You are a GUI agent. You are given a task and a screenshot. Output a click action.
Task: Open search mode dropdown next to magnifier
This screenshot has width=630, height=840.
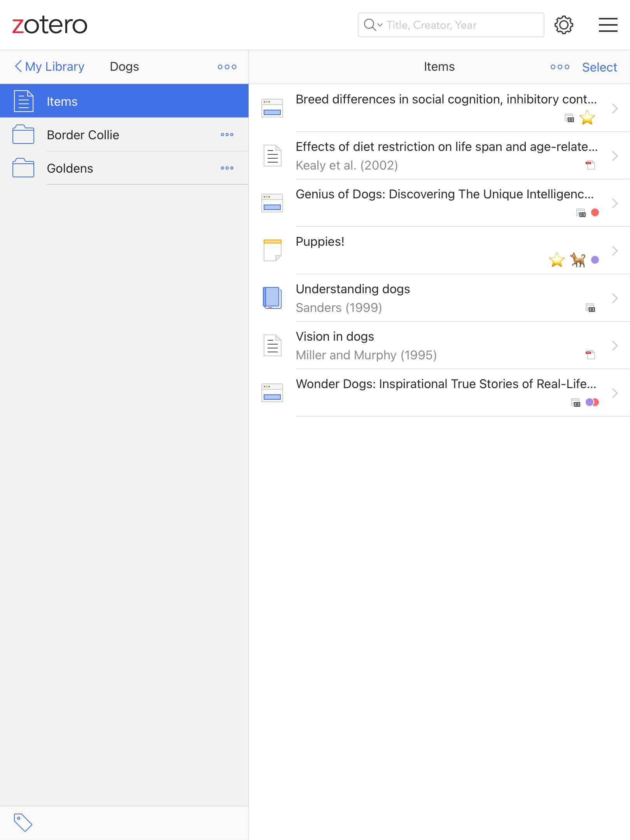tap(380, 25)
